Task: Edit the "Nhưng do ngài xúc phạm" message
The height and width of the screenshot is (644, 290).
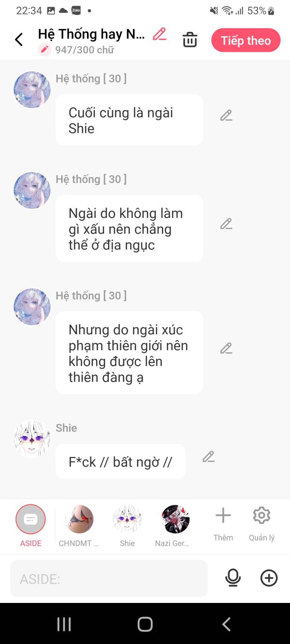Action: [226, 348]
